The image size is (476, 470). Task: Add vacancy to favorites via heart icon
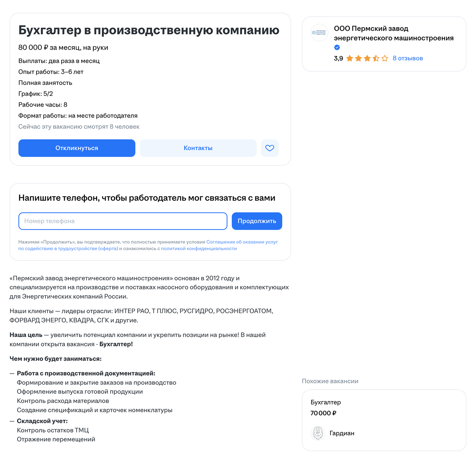[270, 148]
